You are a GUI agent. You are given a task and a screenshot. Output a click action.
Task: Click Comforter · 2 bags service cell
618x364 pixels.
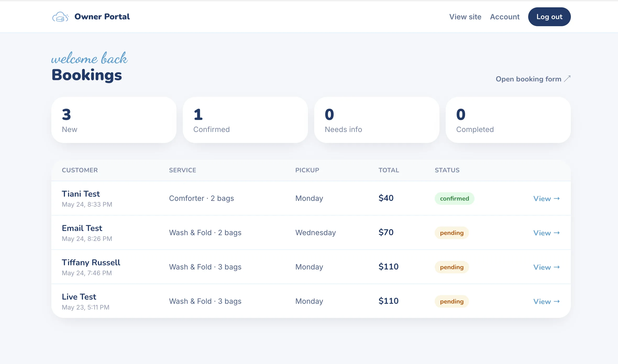pyautogui.click(x=201, y=198)
